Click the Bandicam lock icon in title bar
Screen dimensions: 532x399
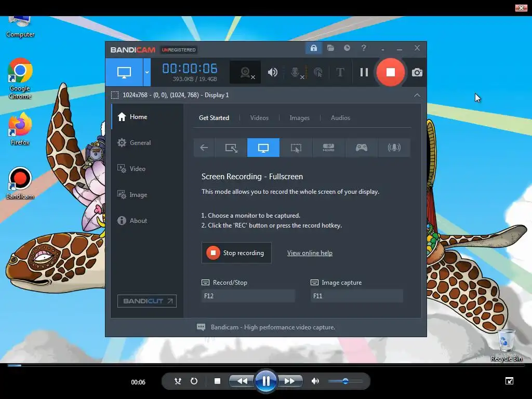(313, 48)
